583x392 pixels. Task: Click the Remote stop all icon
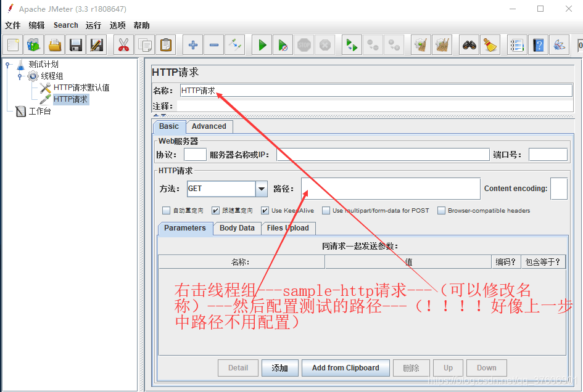(x=373, y=46)
